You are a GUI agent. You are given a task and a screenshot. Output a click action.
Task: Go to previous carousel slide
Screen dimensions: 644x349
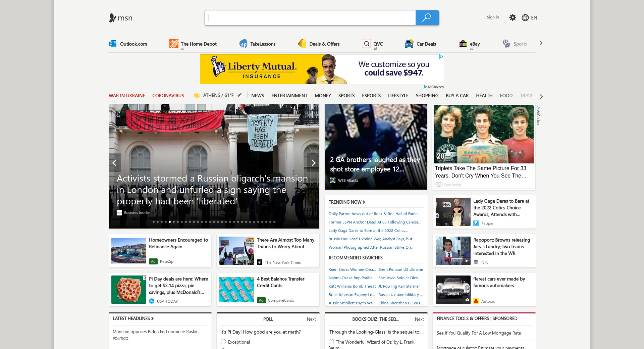[114, 163]
